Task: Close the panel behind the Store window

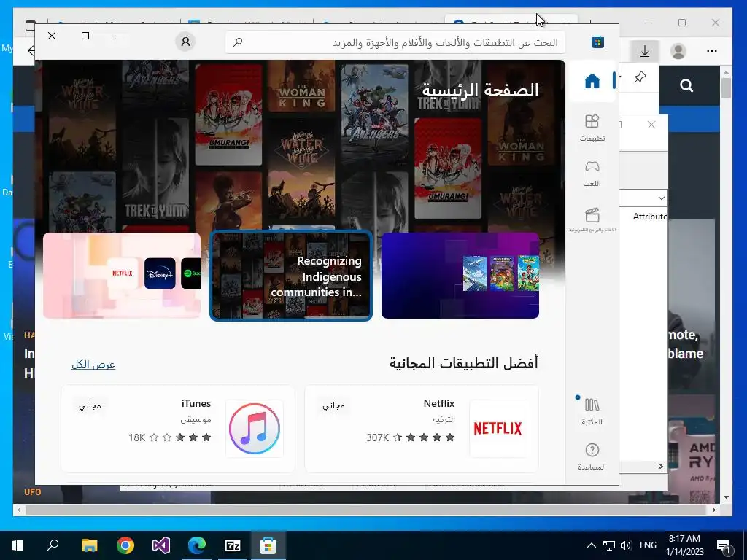Action: (651, 125)
